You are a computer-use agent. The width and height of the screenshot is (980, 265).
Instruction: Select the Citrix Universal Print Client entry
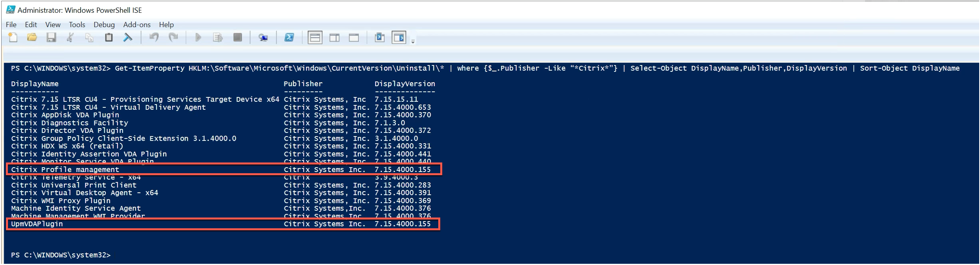click(74, 185)
